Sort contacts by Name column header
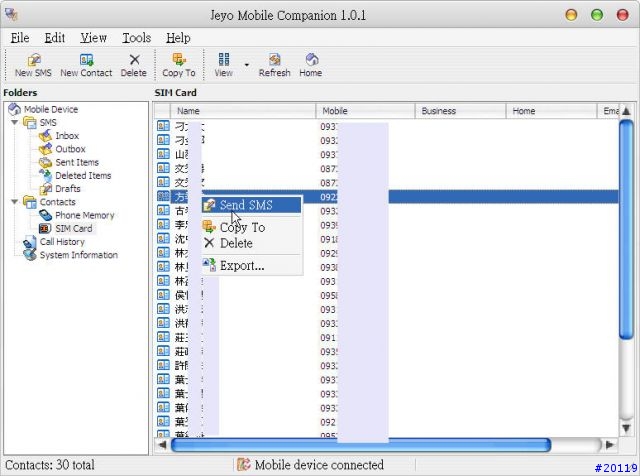This screenshot has height=476, width=640. point(242,111)
